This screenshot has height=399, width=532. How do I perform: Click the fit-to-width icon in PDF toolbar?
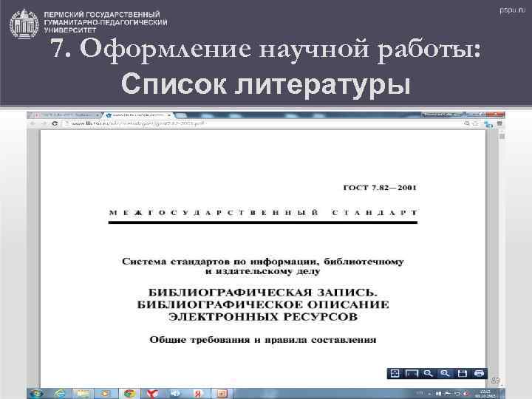(x=412, y=374)
